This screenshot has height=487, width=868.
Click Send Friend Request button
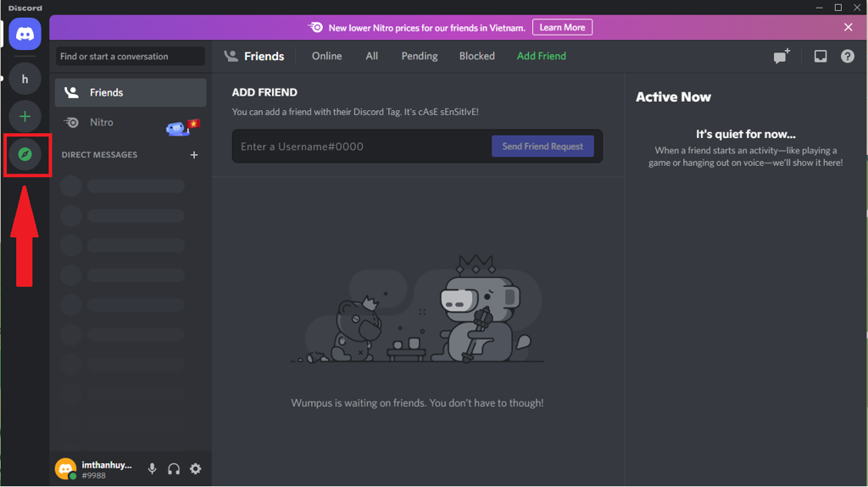pyautogui.click(x=542, y=146)
